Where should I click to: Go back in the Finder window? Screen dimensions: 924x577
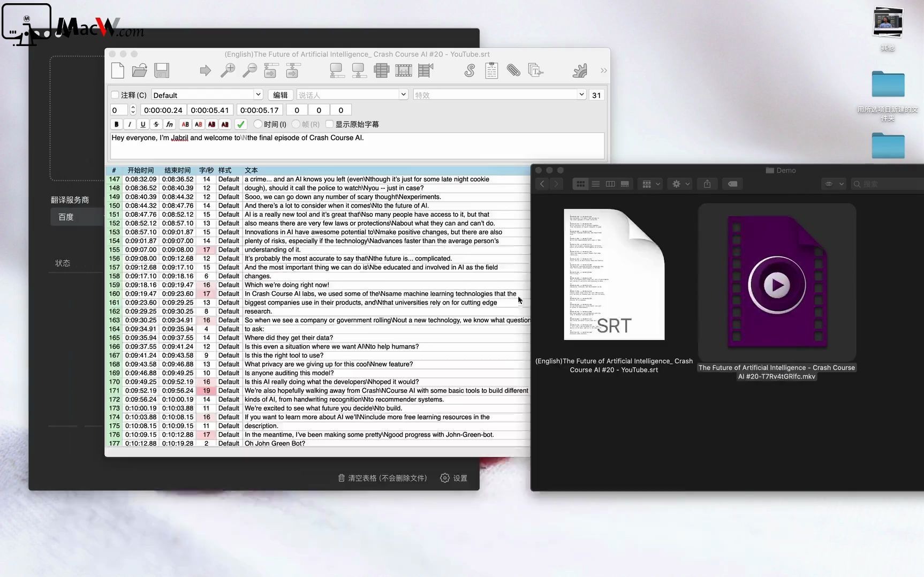tap(542, 184)
